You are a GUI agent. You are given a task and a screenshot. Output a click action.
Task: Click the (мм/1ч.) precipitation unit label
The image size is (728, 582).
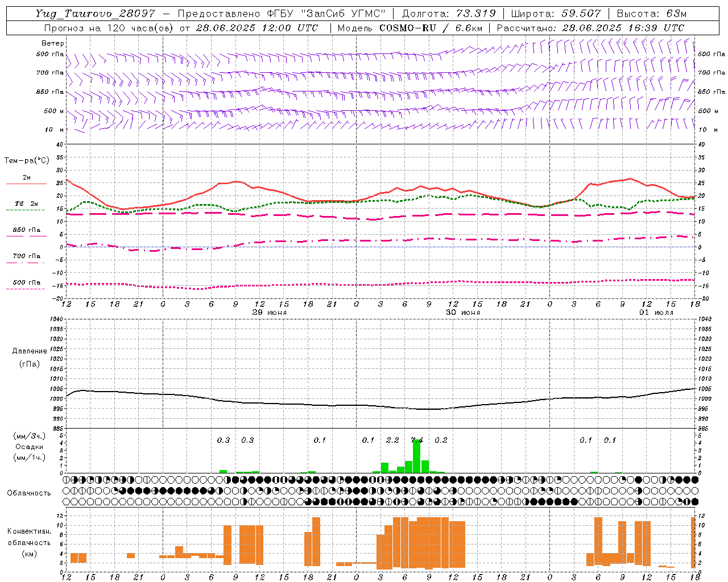click(30, 458)
